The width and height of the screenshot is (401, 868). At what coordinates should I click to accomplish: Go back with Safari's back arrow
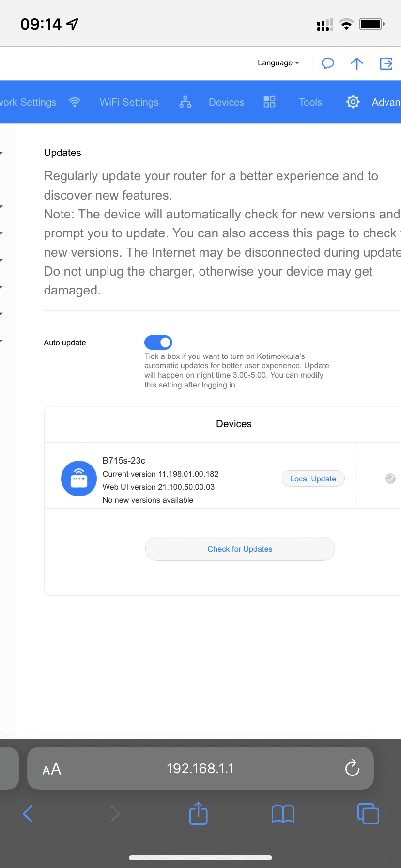pyautogui.click(x=28, y=814)
